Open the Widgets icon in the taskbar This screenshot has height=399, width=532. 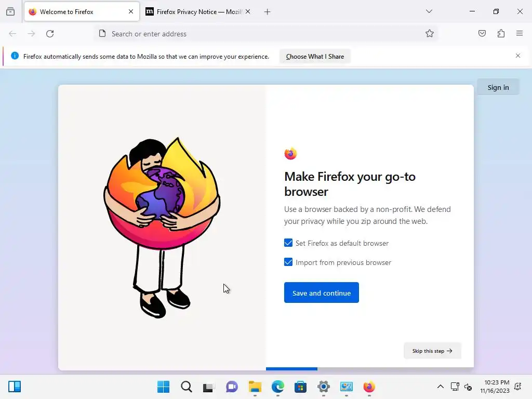[15, 387]
